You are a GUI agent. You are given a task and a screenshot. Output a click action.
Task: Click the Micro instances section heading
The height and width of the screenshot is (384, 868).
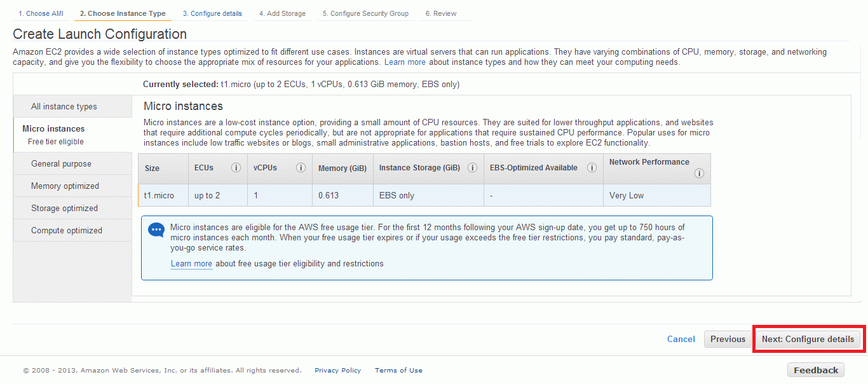point(183,106)
